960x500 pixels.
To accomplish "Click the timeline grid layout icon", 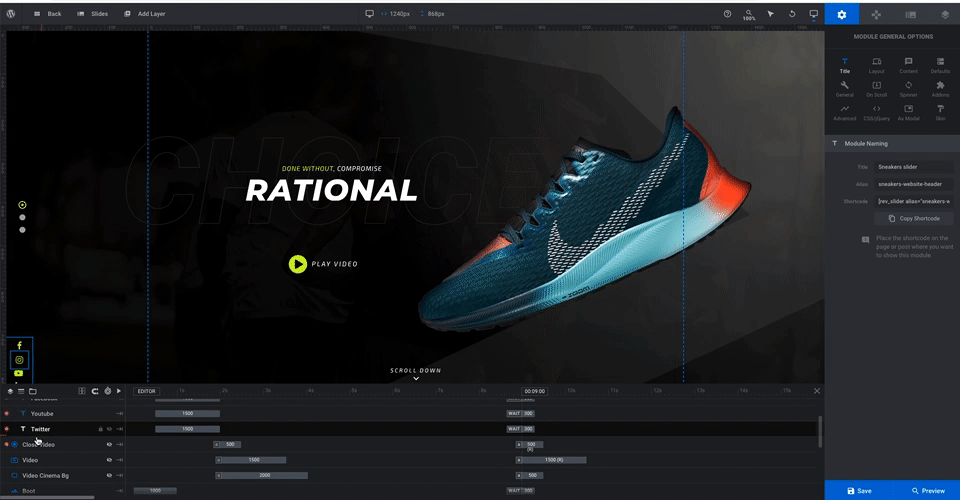I will (81, 391).
